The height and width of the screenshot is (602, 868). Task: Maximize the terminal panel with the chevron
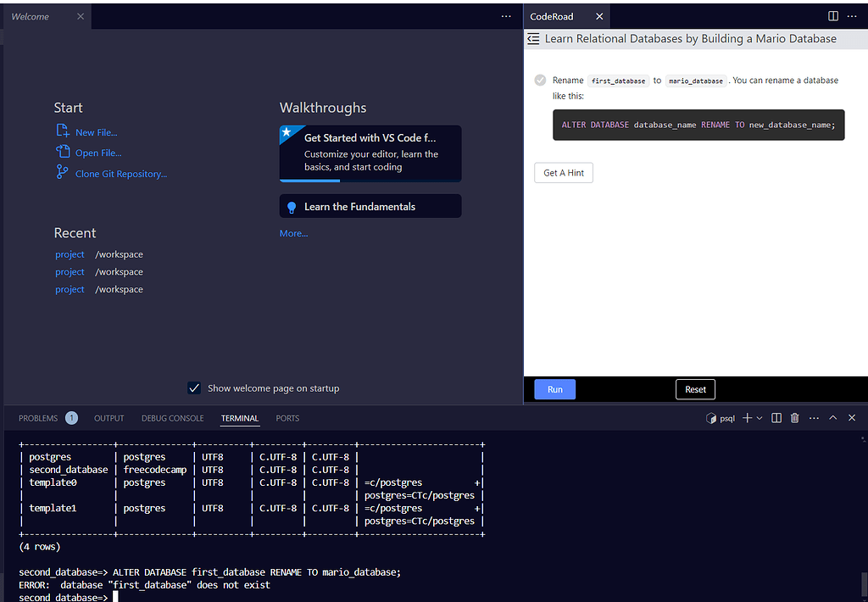point(832,417)
